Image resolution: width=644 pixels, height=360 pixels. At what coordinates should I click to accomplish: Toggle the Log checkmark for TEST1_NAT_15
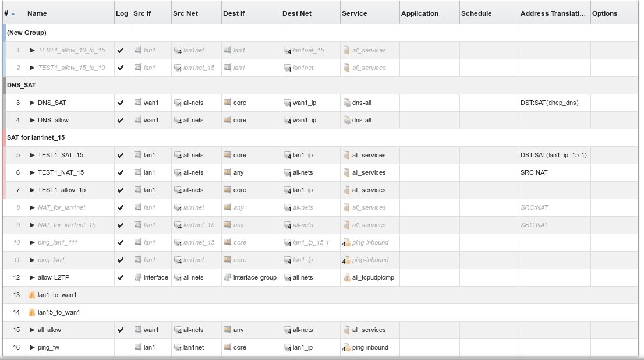tap(121, 173)
